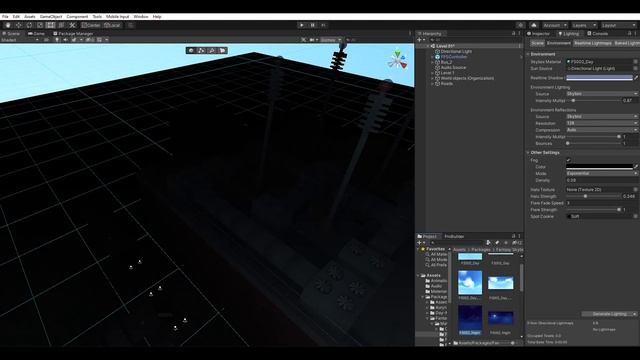Switch to the Console tab
Viewport: 640px width, 360px height.
[598, 33]
